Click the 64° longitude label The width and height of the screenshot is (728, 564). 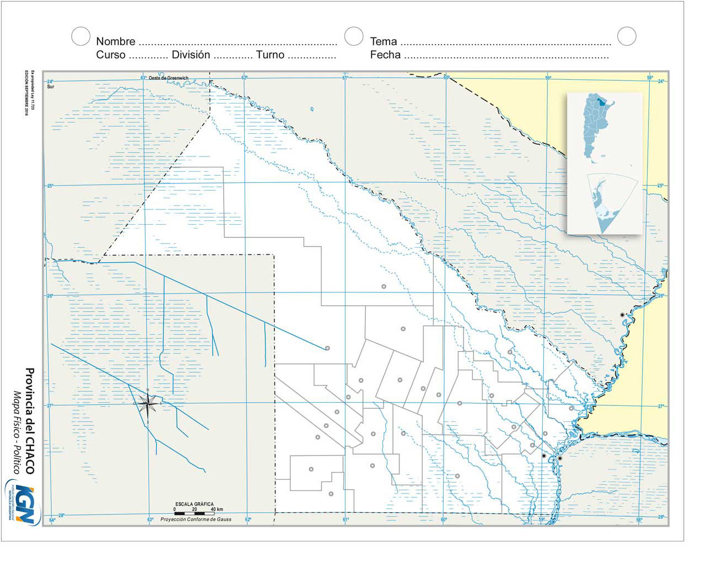pos(52,520)
